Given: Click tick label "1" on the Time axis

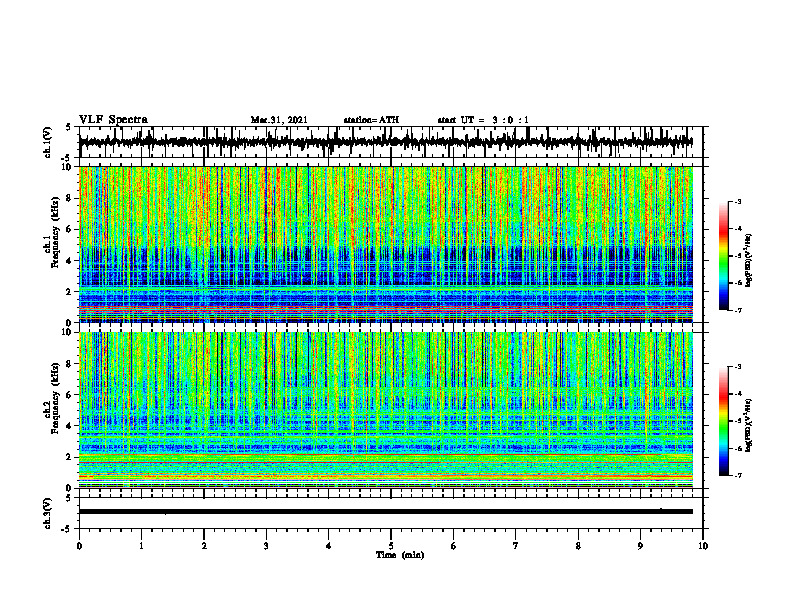Looking at the screenshot, I should [141, 546].
